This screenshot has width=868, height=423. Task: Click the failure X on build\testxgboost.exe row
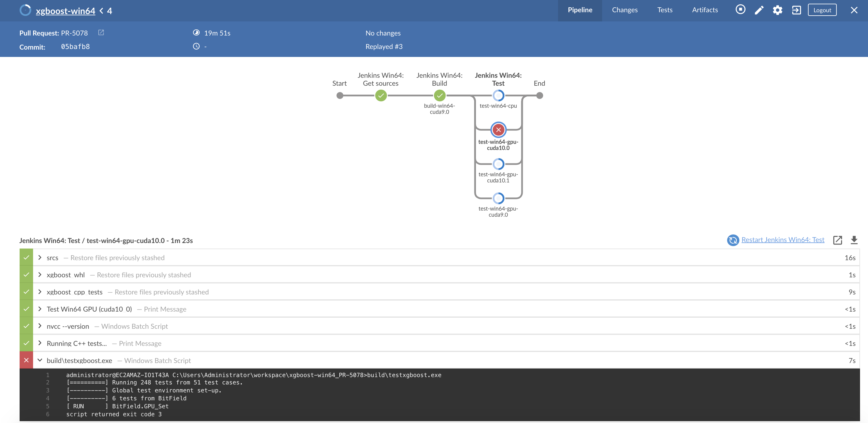(x=26, y=360)
